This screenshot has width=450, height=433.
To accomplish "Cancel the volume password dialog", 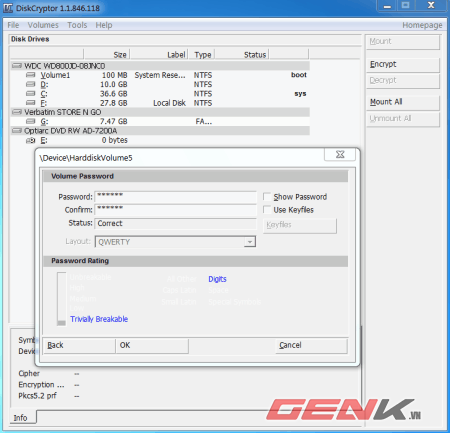I will 311,345.
